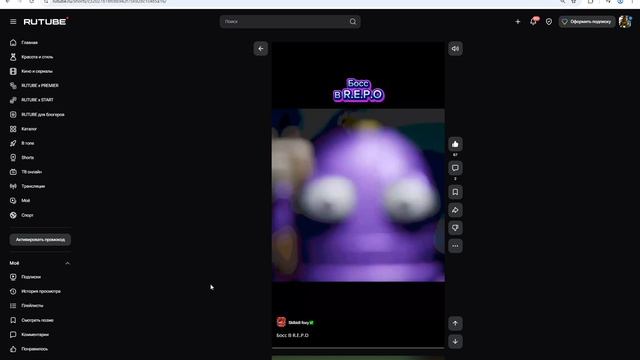
Task: Open RUTUBE x PREMIER section
Action: pyautogui.click(x=40, y=86)
